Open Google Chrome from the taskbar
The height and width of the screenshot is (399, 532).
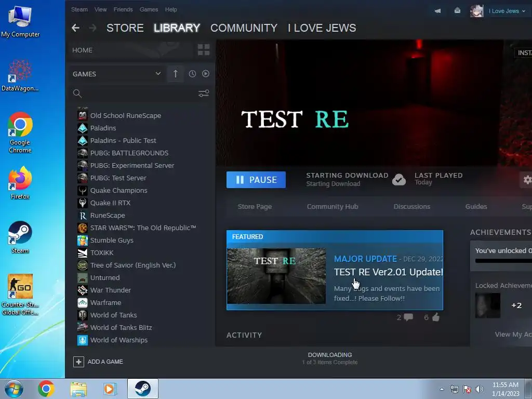click(46, 389)
